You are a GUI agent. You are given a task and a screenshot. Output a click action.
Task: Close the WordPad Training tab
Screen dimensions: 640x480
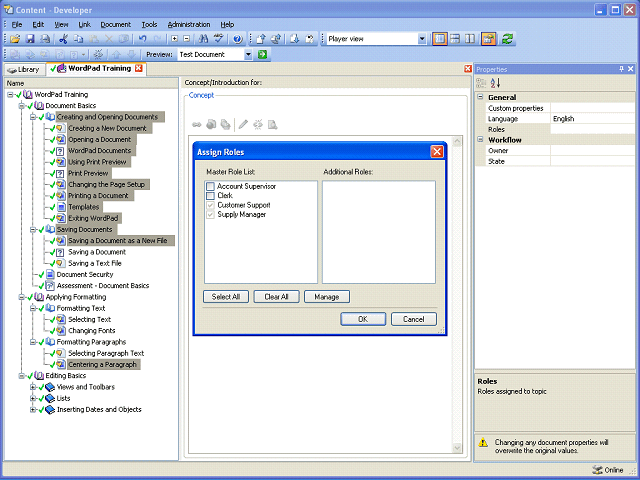coord(139,68)
